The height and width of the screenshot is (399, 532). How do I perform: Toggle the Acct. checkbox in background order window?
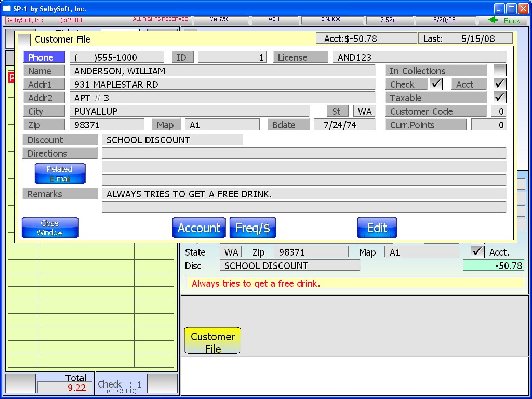coord(478,252)
